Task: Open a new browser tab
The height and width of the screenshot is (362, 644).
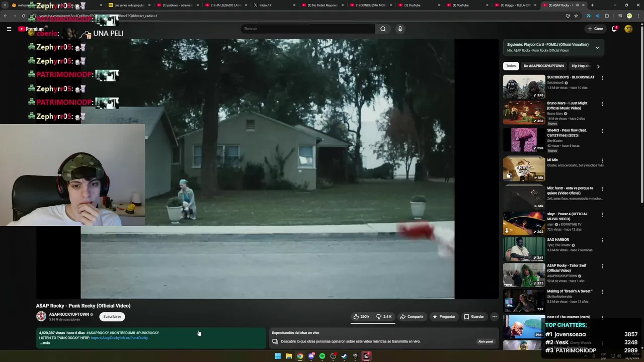Action: point(592,5)
